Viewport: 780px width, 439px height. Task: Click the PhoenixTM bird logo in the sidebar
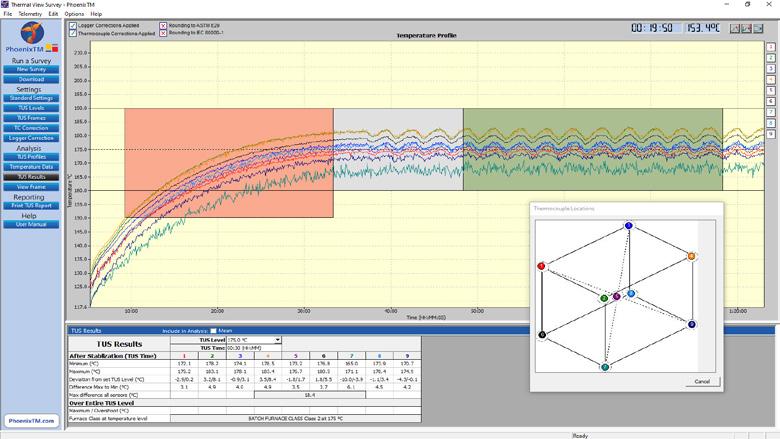(x=32, y=35)
